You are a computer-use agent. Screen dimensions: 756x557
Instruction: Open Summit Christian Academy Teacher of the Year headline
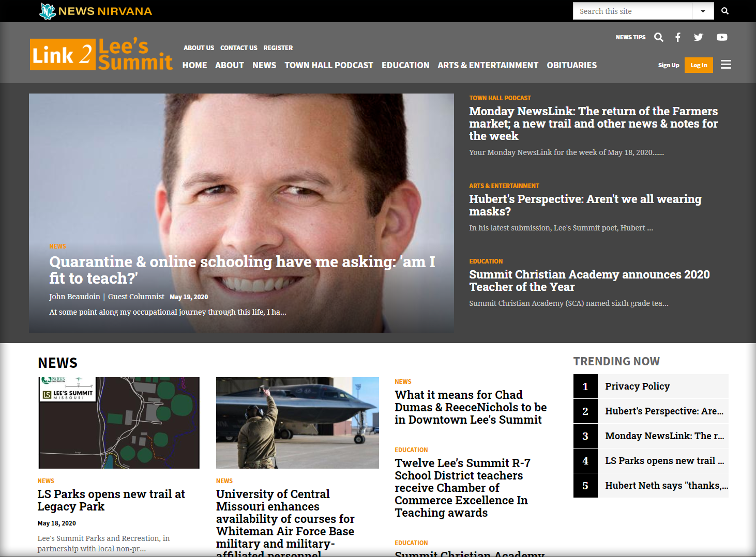(589, 281)
